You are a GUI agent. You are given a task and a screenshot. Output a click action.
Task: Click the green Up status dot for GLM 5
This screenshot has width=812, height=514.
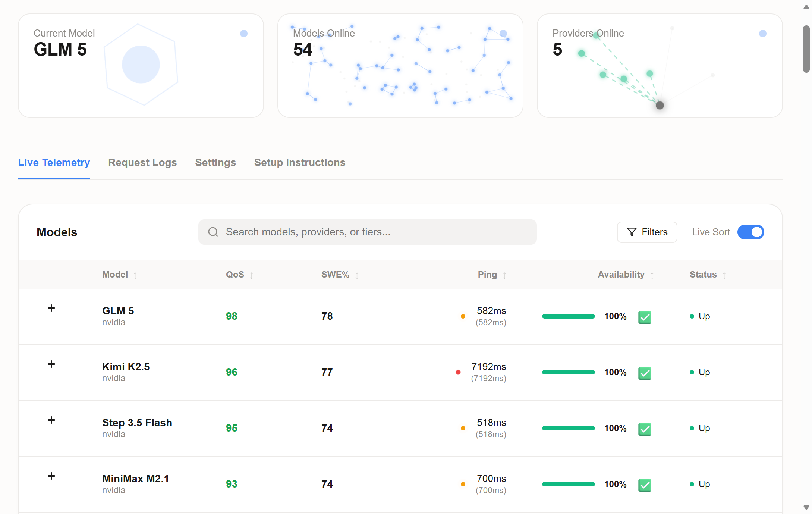[692, 316]
